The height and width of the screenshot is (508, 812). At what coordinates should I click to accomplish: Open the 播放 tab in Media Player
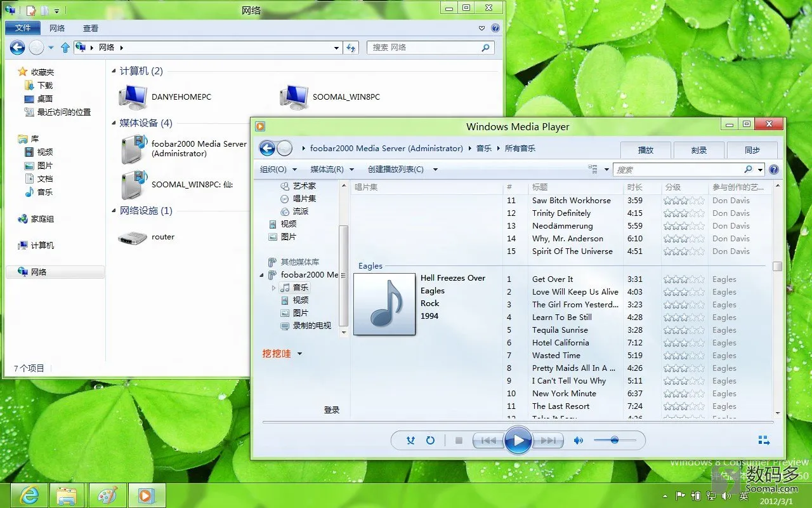pyautogui.click(x=646, y=150)
